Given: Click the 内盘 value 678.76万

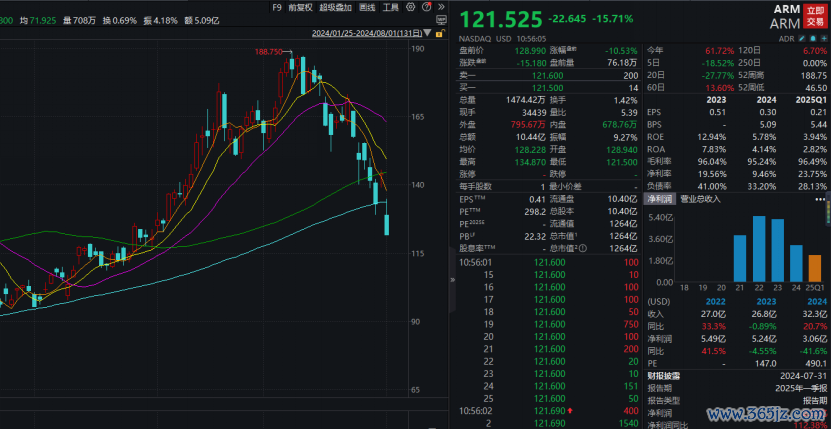Looking at the screenshot, I should click(622, 125).
